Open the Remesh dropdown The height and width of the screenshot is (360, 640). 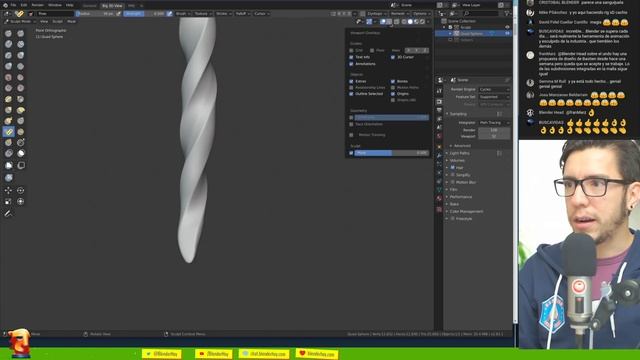coord(399,13)
